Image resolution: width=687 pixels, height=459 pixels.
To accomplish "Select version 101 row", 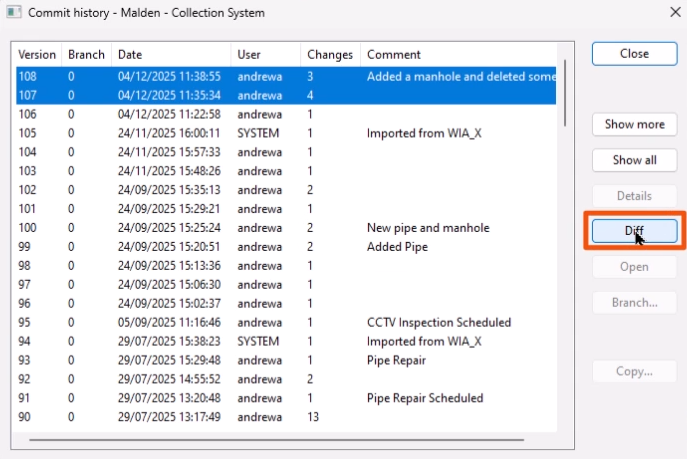I will coord(286,209).
